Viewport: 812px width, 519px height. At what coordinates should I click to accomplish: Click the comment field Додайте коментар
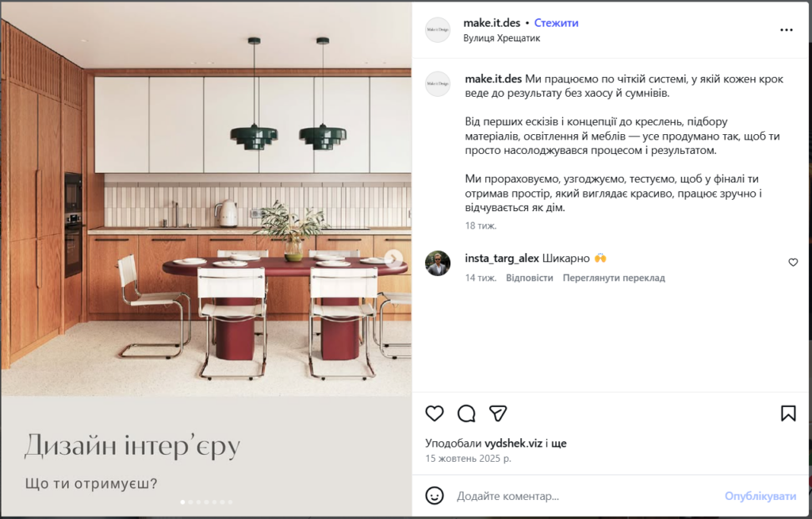pyautogui.click(x=585, y=496)
